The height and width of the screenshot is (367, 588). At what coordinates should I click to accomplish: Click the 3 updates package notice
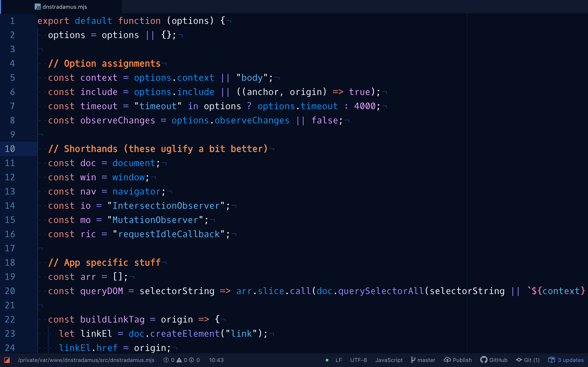566,360
